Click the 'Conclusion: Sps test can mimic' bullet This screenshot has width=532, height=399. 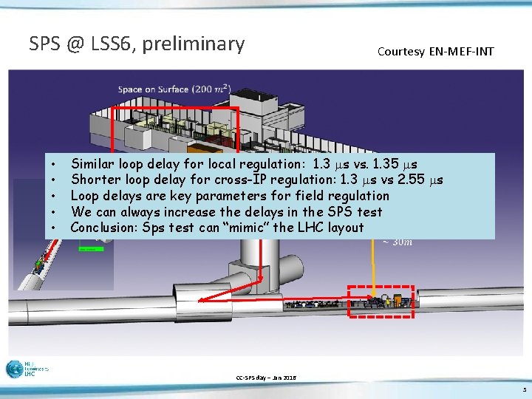(217, 227)
